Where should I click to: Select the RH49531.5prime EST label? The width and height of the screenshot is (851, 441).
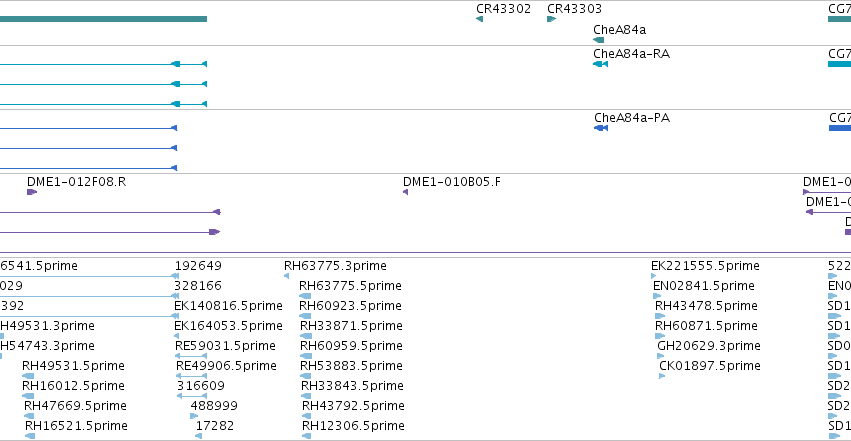(73, 366)
